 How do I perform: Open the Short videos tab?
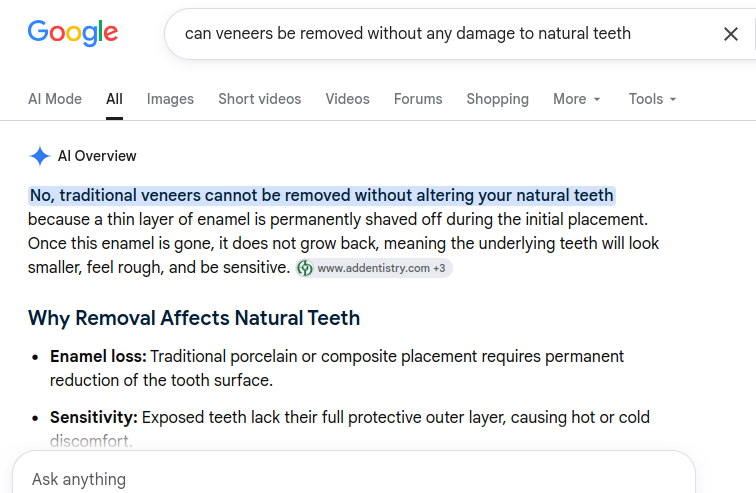(x=259, y=99)
